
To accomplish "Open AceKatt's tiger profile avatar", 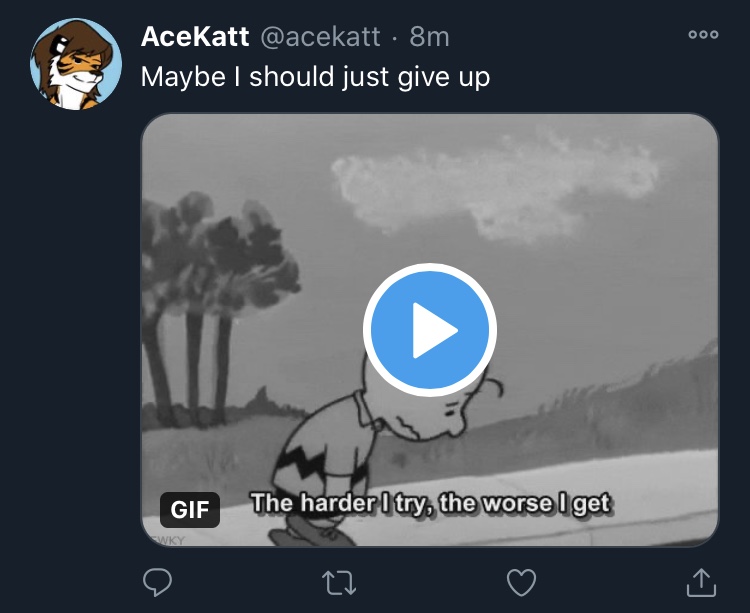I will click(x=76, y=64).
